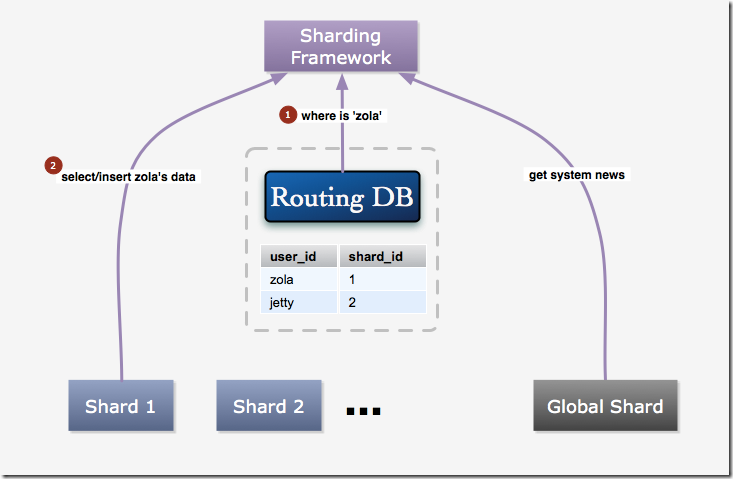733x479 pixels.
Task: Click the shard_id column header
Action: (383, 256)
